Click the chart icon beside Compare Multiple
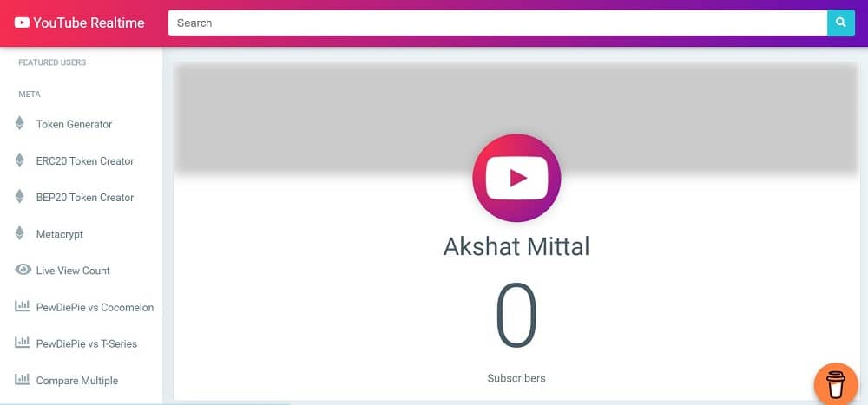 coord(23,379)
